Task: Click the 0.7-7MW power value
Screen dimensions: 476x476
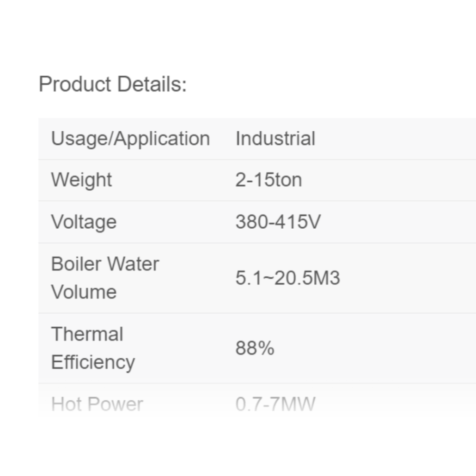Action: (275, 404)
